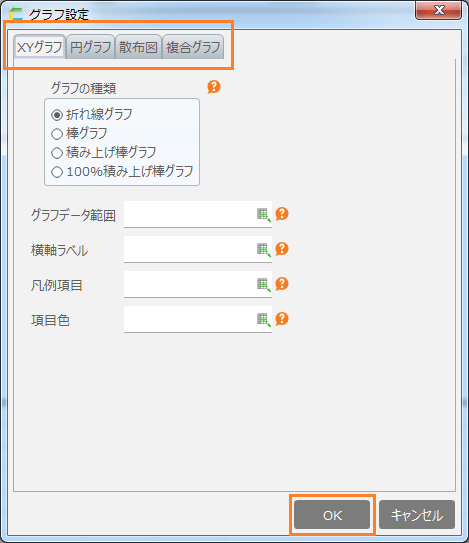Close the グラフ設定 dialog
469x543 pixels.
pos(439,10)
